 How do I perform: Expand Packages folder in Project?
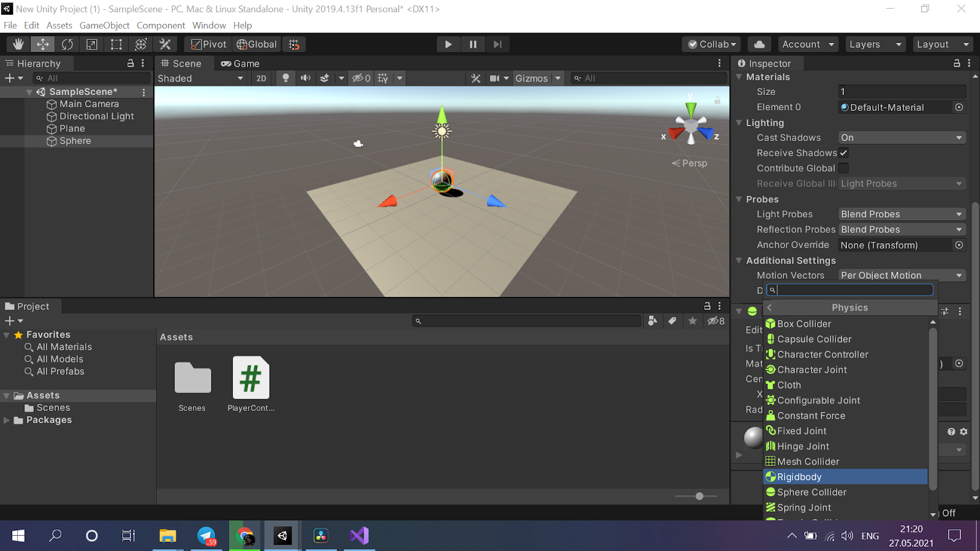click(x=7, y=420)
